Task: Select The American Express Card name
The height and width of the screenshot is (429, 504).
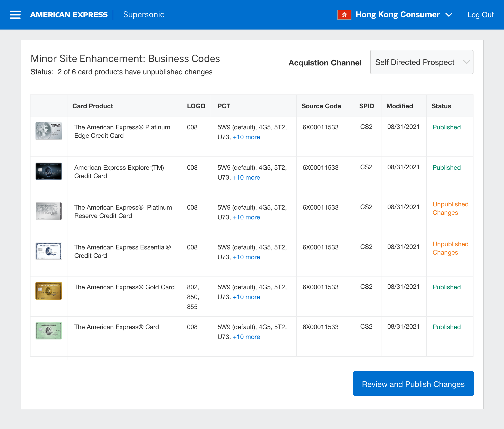Action: [117, 327]
